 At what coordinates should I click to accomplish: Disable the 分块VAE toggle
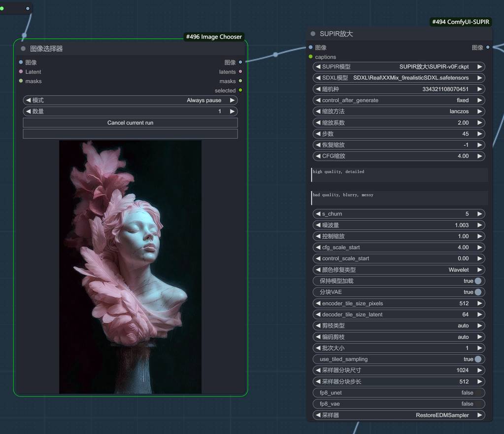click(477, 292)
